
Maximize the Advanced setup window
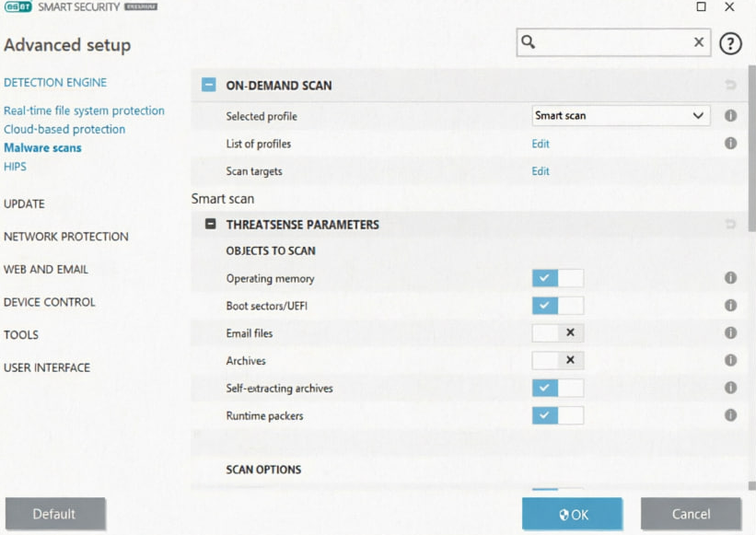click(x=702, y=6)
